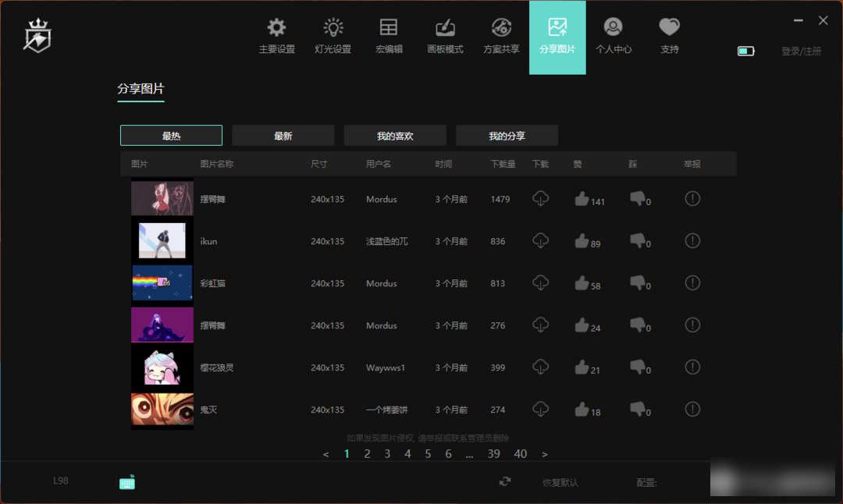Image resolution: width=843 pixels, height=504 pixels.
Task: Click the 时间 column header
Action: (x=443, y=164)
